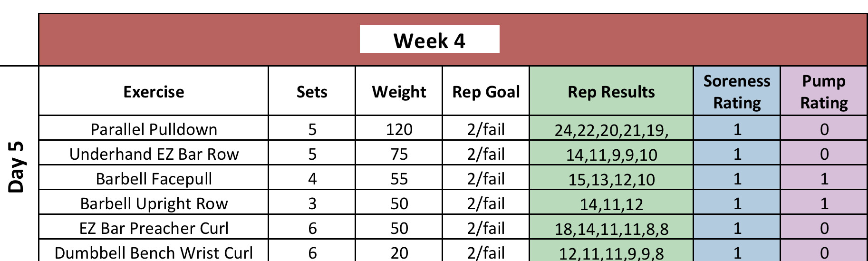Select the Dumbbell Bench Wrist Curl cell

pos(154,252)
